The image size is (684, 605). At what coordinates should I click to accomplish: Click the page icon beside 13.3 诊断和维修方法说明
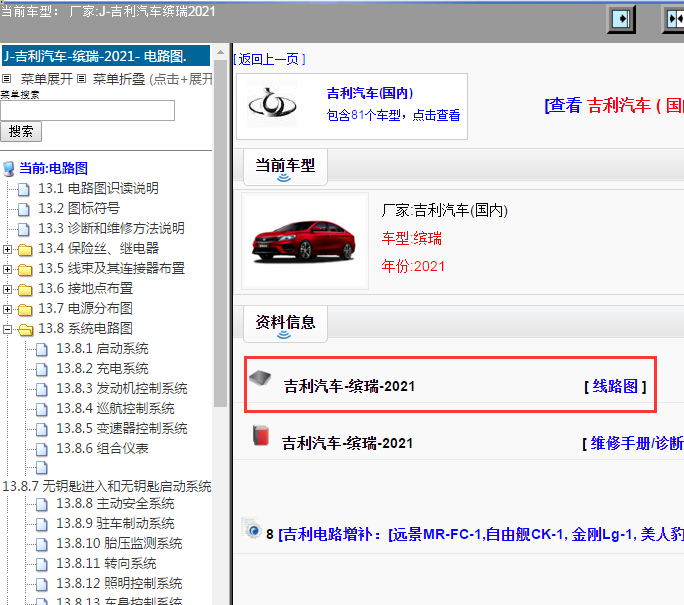24,229
